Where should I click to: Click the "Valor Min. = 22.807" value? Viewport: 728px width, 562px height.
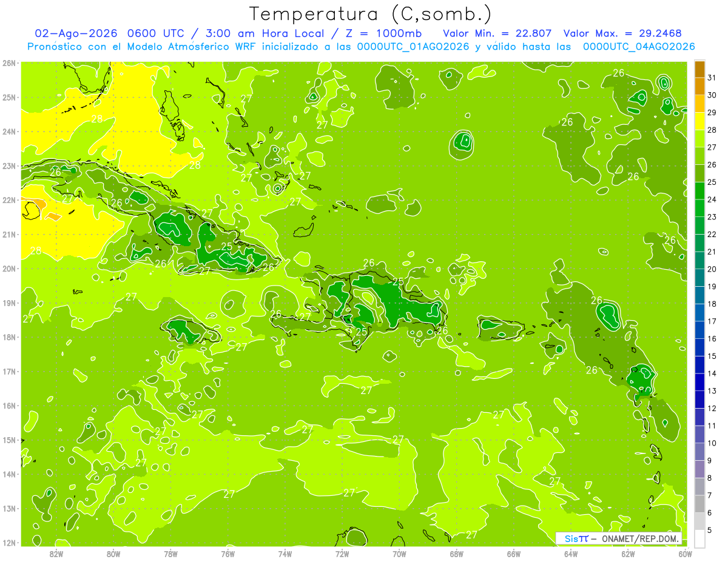[x=497, y=33]
